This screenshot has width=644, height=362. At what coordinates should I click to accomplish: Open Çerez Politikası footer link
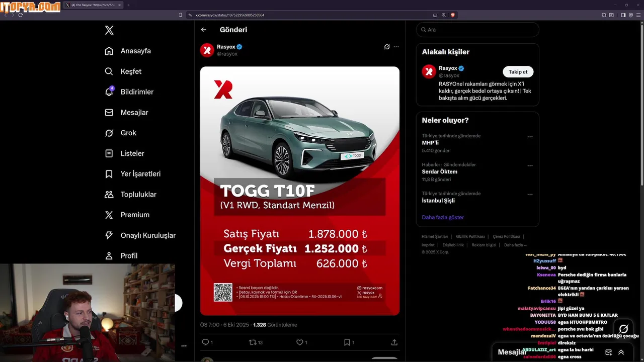[506, 236]
